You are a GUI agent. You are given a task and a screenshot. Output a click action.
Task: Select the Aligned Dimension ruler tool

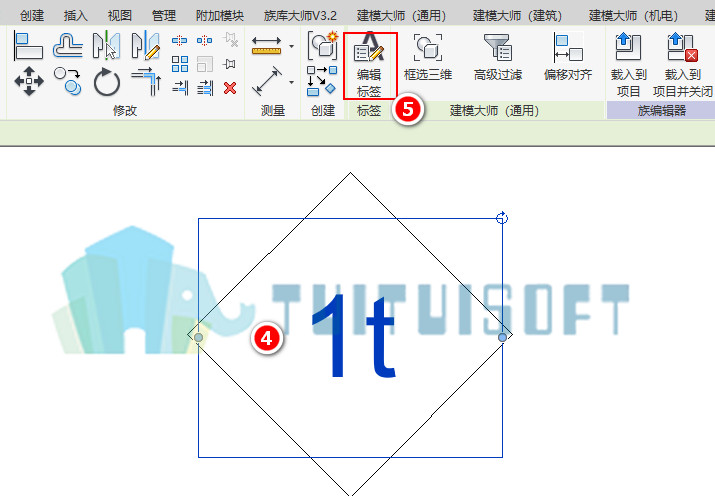[266, 46]
